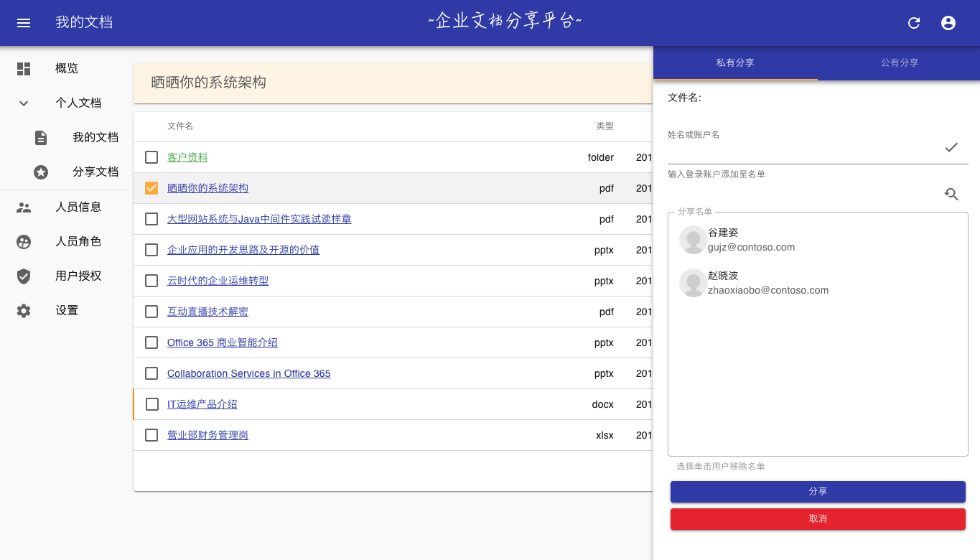Click the 类型 column header

point(605,126)
